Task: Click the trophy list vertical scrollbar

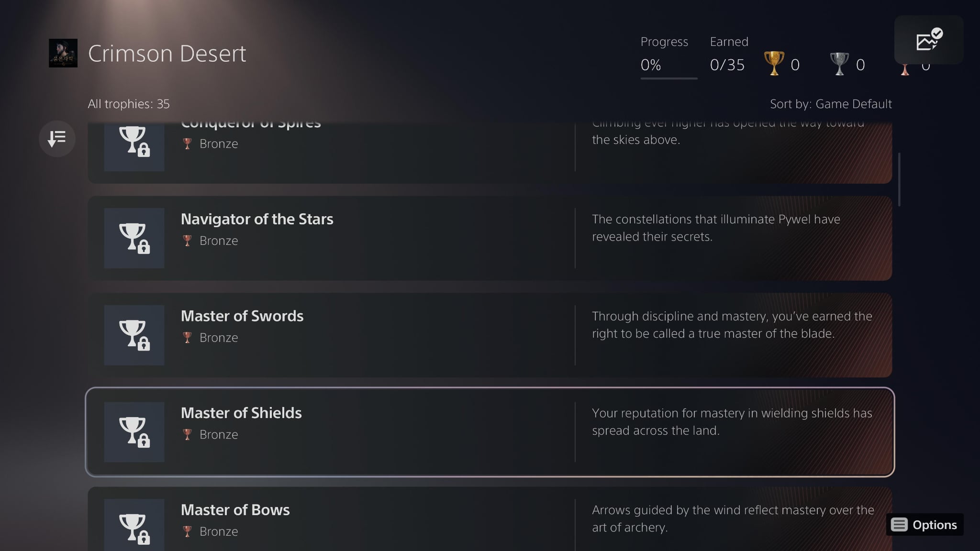Action: coord(900,179)
